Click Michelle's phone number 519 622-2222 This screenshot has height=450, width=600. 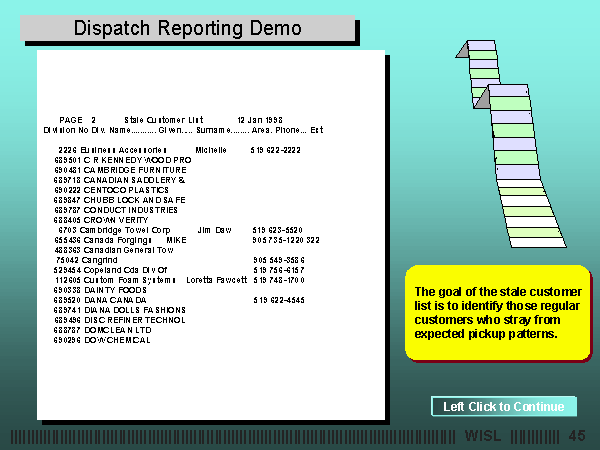click(x=277, y=150)
